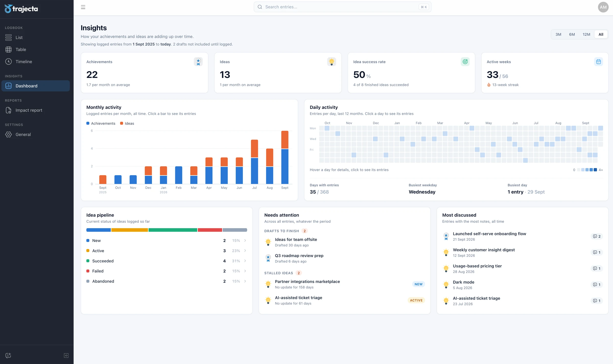Click the 13-week streak flame icon
Screen dimensions: 613x364
coord(489,85)
